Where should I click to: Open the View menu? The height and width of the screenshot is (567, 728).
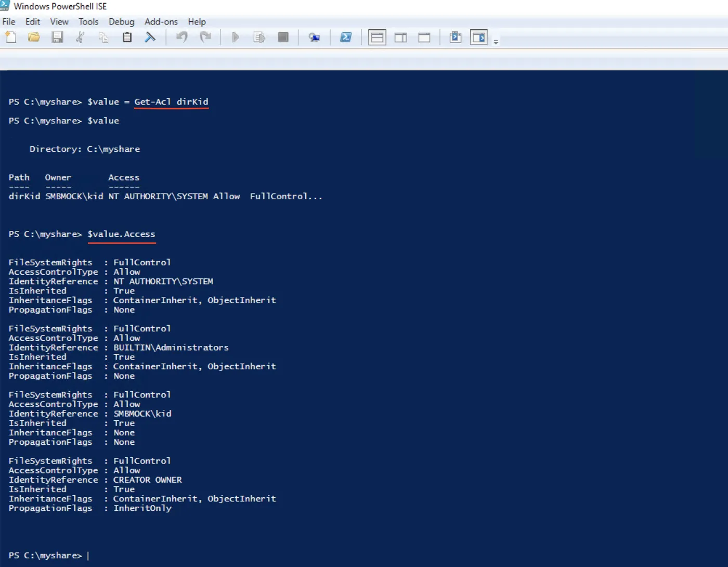[x=59, y=22]
